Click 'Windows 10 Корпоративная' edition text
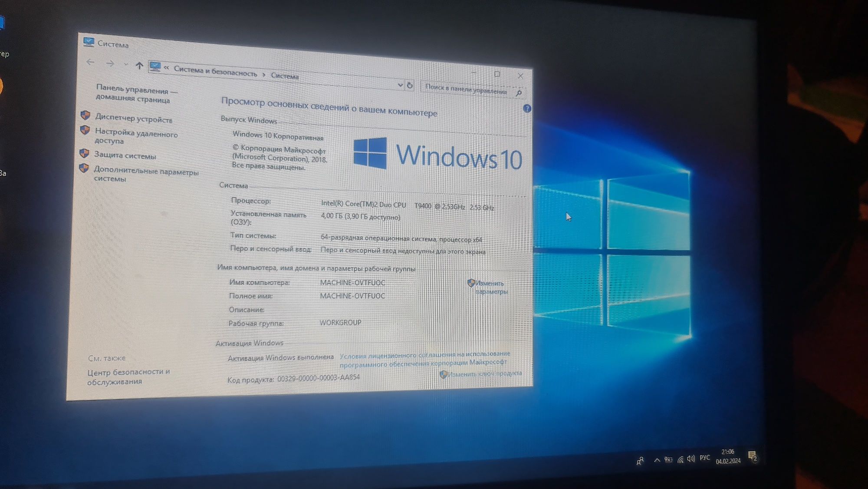This screenshot has width=868, height=489. coord(278,136)
